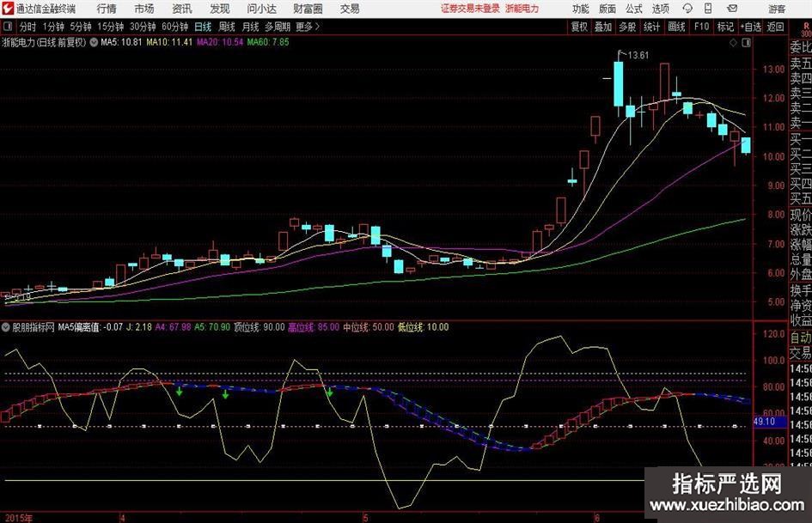This screenshot has width=812, height=523.
Task: Toggle the left sidebar panel icon
Action: pyautogui.click(x=7, y=27)
